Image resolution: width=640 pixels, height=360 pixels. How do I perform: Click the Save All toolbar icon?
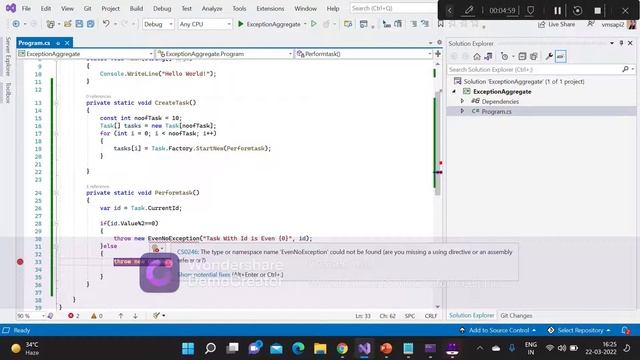coord(91,24)
